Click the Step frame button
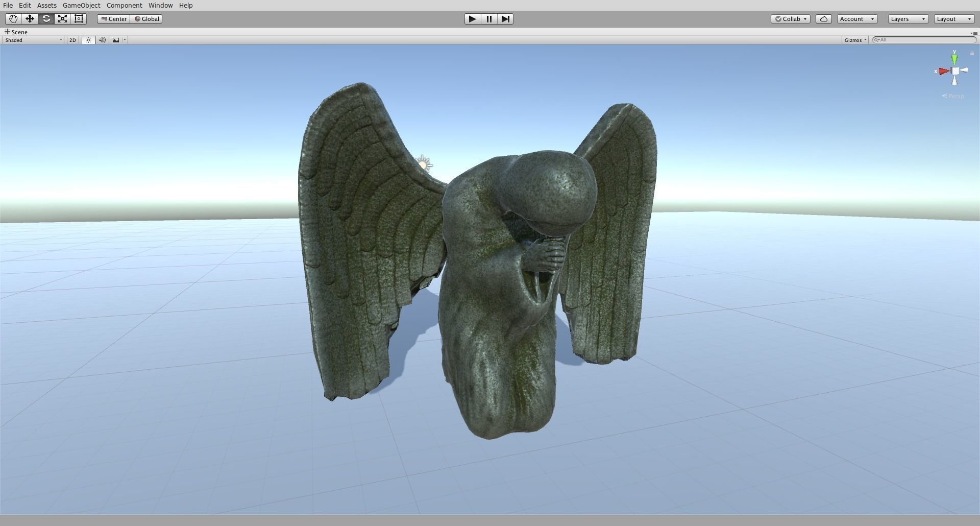Screen dimensions: 980x526 pos(505,19)
